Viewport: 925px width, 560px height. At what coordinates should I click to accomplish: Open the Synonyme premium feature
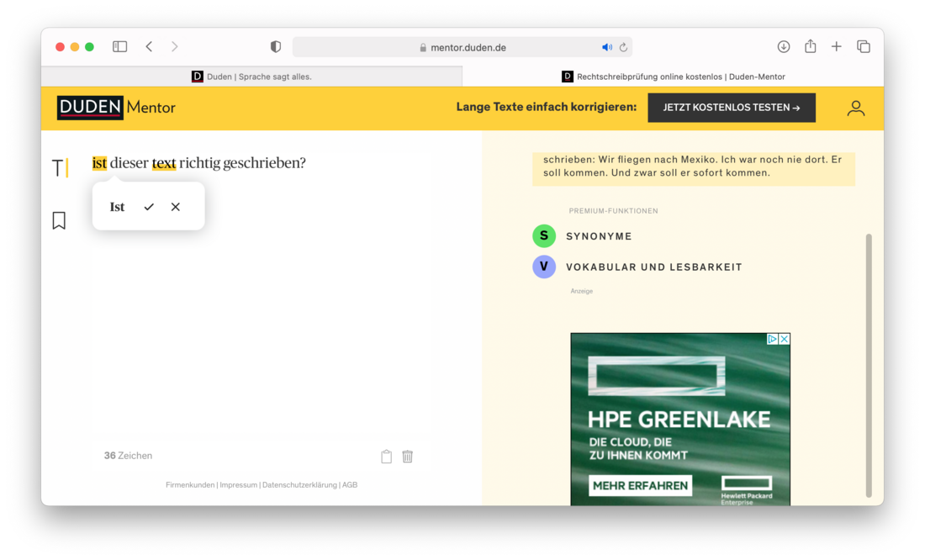(599, 236)
